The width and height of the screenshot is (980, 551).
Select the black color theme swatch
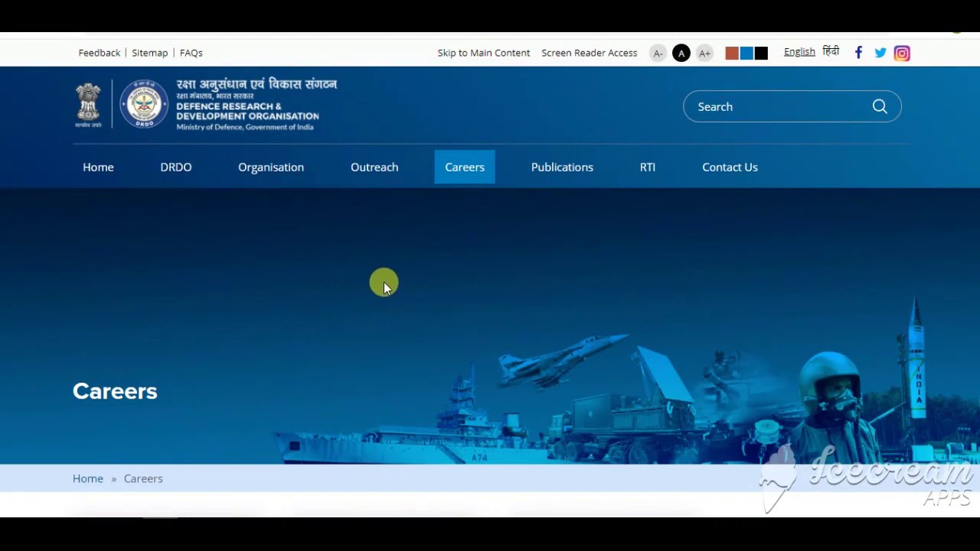[761, 53]
